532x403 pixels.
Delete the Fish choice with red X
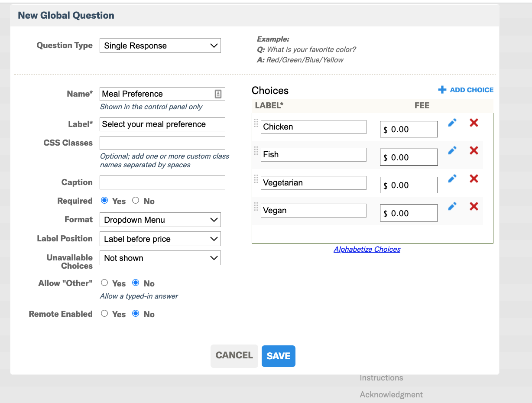tap(474, 150)
